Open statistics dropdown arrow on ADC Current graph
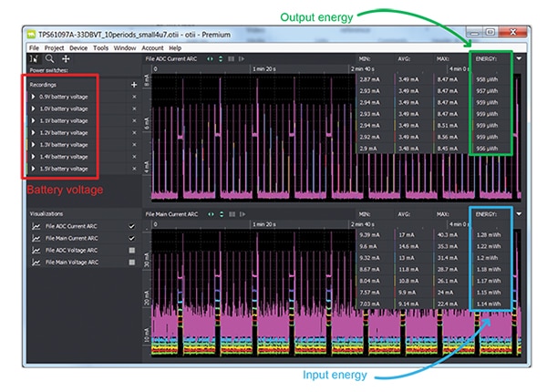The width and height of the screenshot is (547, 392). click(519, 58)
